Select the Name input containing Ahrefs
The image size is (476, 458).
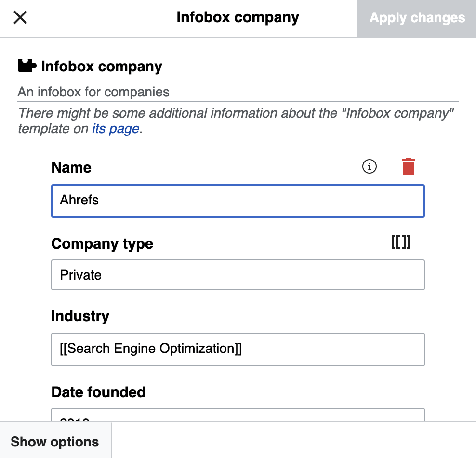click(238, 201)
